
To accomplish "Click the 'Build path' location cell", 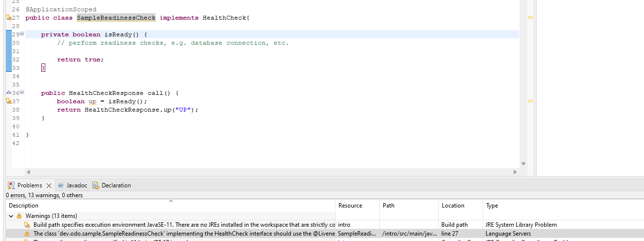I will tap(455, 225).
